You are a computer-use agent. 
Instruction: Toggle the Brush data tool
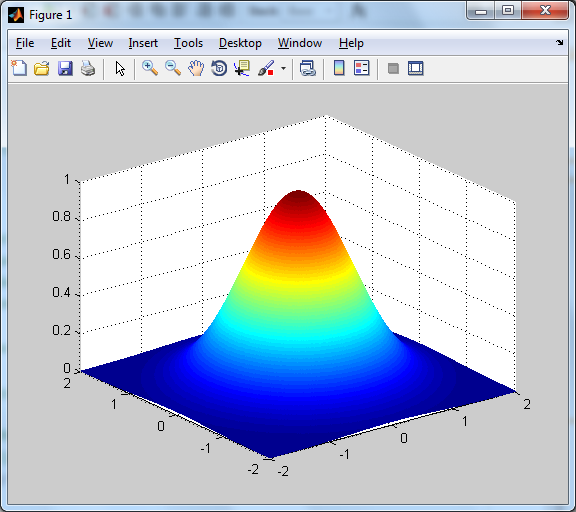[x=266, y=68]
